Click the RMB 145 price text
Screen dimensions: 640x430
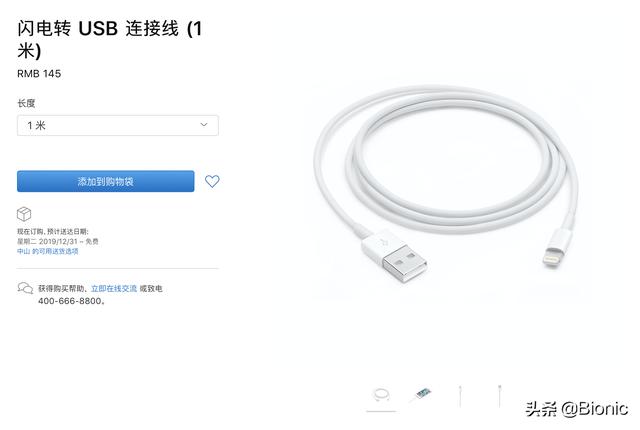click(x=39, y=74)
